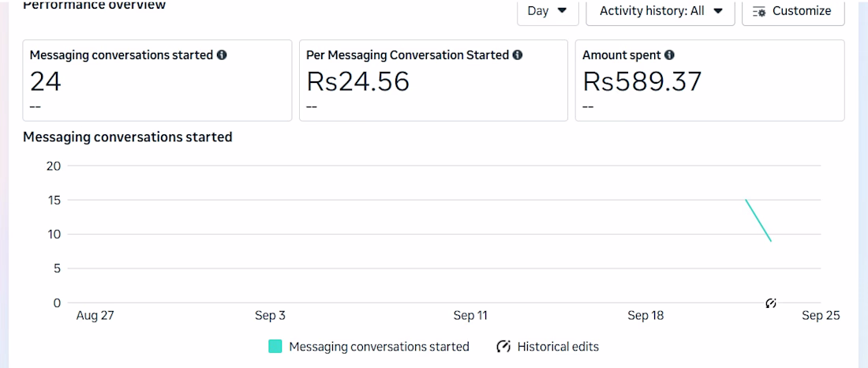This screenshot has height=368, width=868.
Task: Click the historical edit marker on chart axis
Action: [771, 303]
